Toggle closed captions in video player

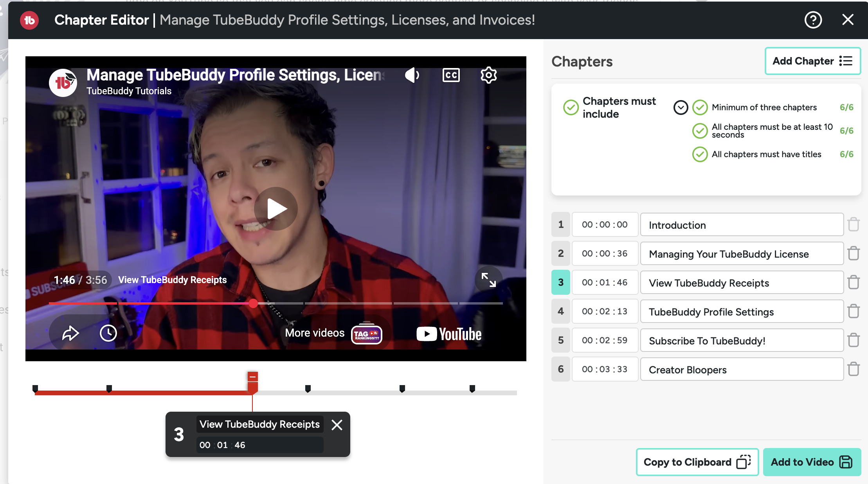(451, 75)
